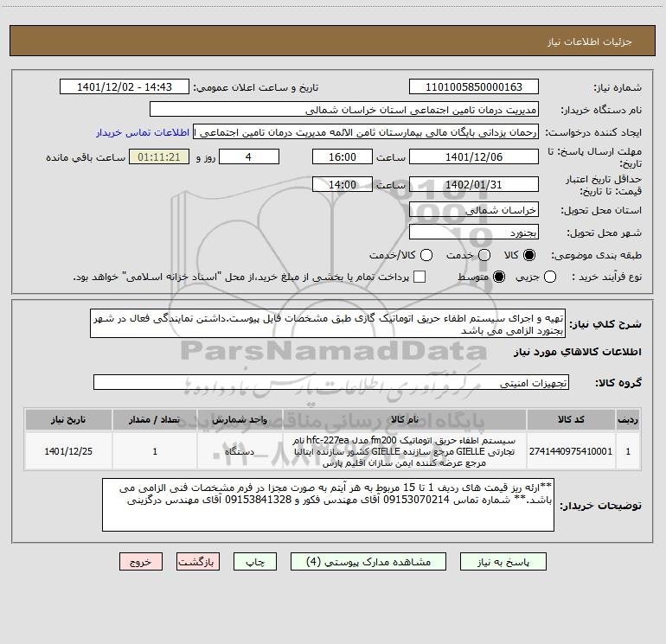The image size is (666, 644).
Task: Click product code 2741440975410001 cell
Action: (571, 451)
